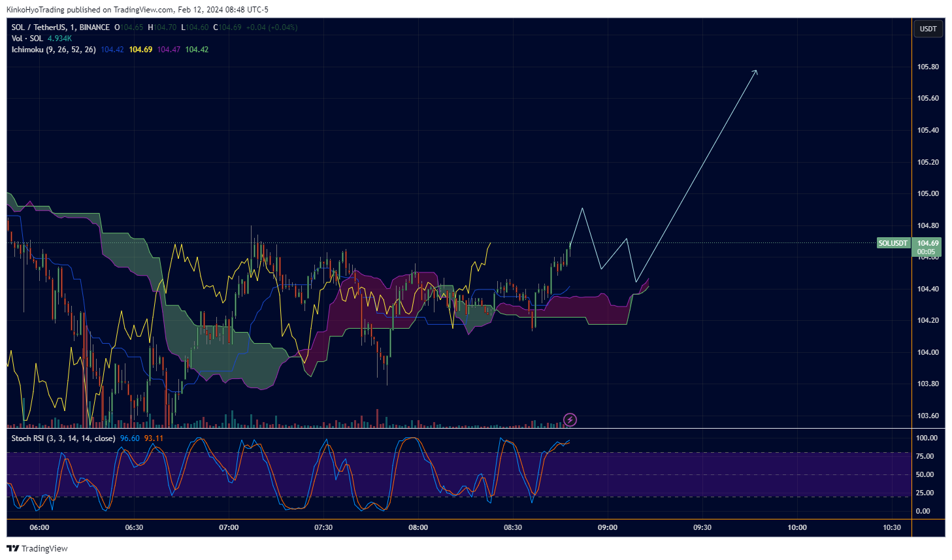Screen dimensions: 952x560
Task: Click the purple lightning bolt event icon
Action: 570,420
